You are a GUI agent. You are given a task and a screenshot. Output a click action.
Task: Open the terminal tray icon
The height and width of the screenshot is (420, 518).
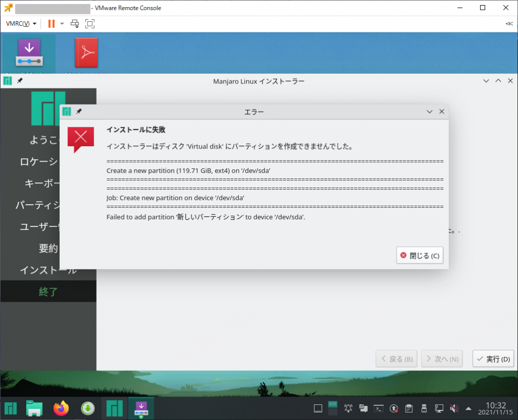(x=378, y=408)
